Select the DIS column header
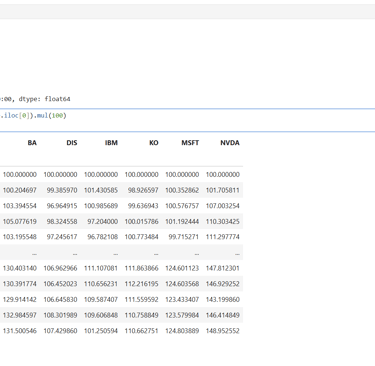Viewport: 375px width, 366px height. (72, 143)
